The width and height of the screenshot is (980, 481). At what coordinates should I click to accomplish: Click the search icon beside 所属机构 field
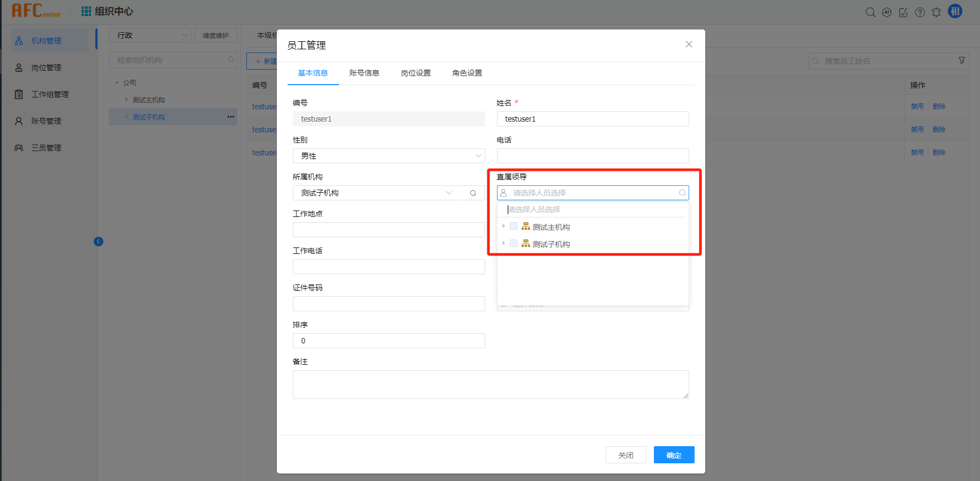[473, 193]
